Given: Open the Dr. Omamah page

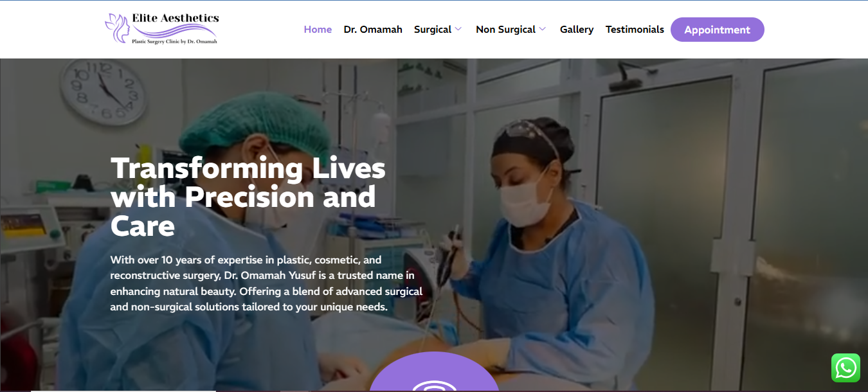Looking at the screenshot, I should (x=373, y=30).
